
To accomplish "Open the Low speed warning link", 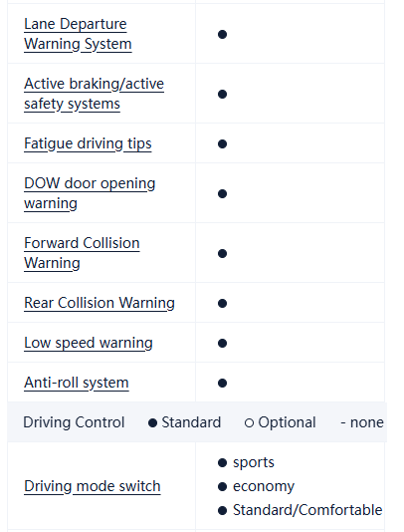I will (x=89, y=343).
